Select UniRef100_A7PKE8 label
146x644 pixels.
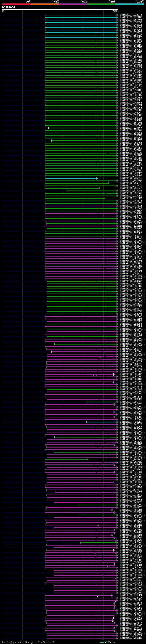point(131,37)
